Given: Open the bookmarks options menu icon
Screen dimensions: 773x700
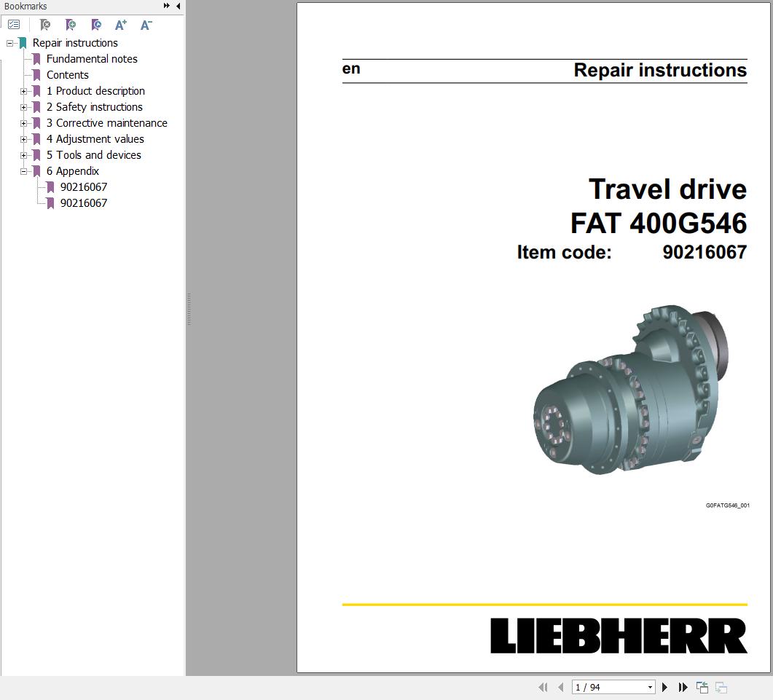Looking at the screenshot, I should click(x=14, y=25).
